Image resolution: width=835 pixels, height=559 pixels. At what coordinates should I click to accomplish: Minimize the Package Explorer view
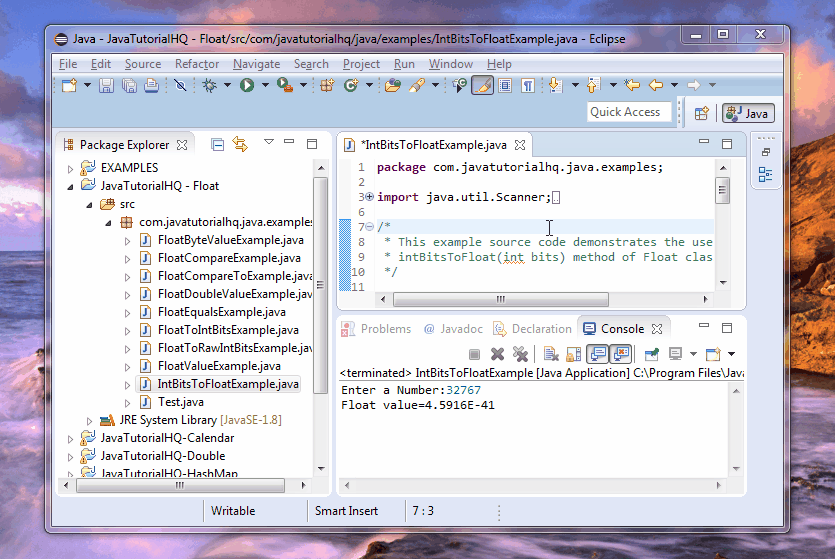click(289, 142)
